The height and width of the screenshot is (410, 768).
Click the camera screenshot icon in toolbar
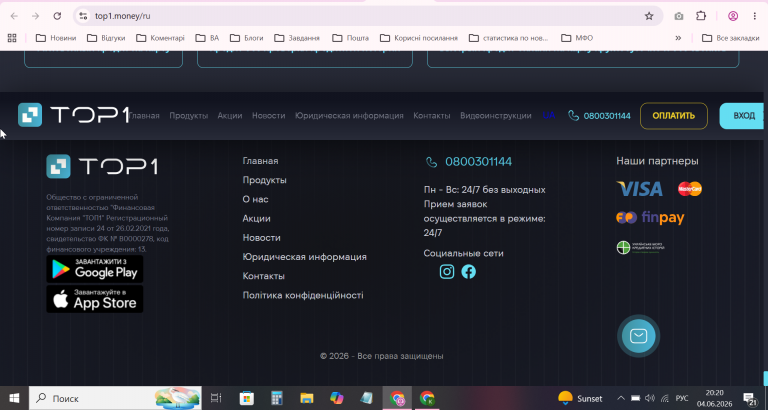point(679,16)
